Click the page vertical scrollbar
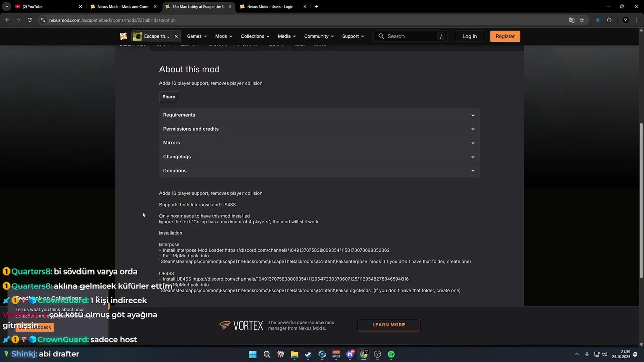This screenshot has height=362, width=644. tap(641, 201)
